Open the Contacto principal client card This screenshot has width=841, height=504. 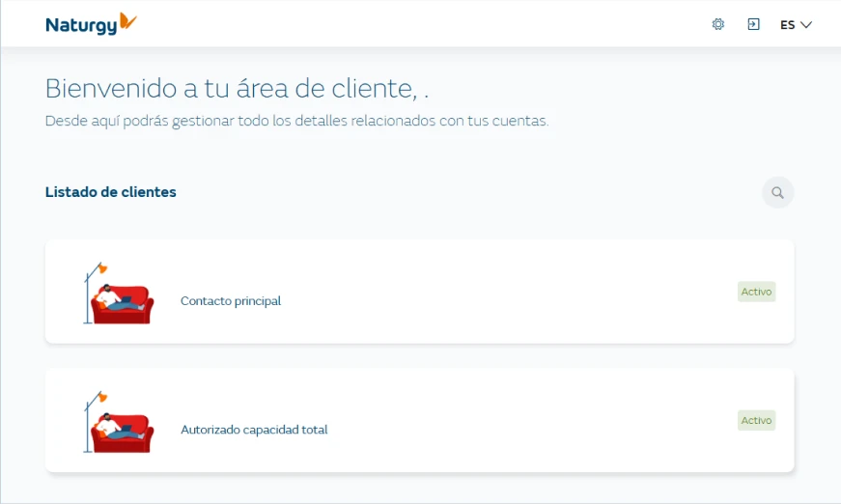tap(483, 292)
